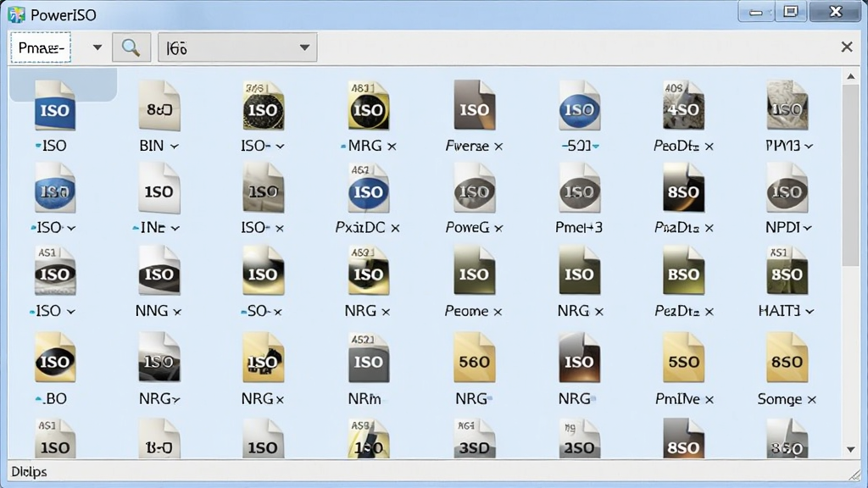Click the x next to Peome
Screen dimensions: 868x488
(498, 312)
